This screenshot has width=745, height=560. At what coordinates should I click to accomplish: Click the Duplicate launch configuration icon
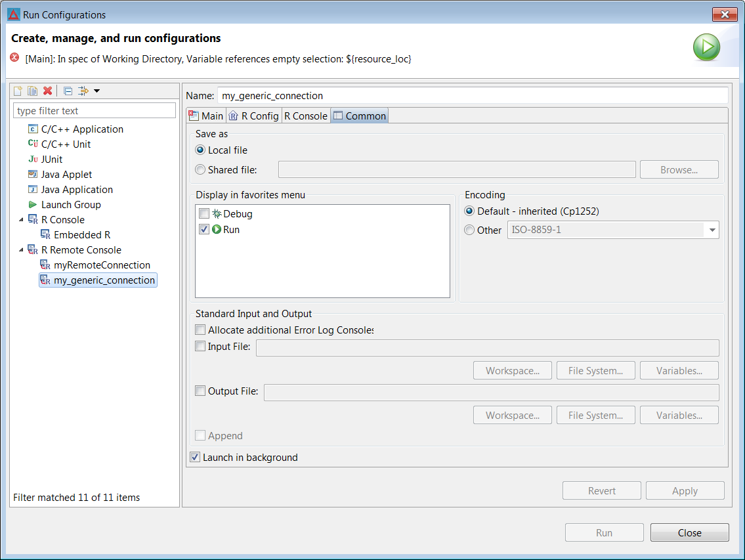pos(32,91)
